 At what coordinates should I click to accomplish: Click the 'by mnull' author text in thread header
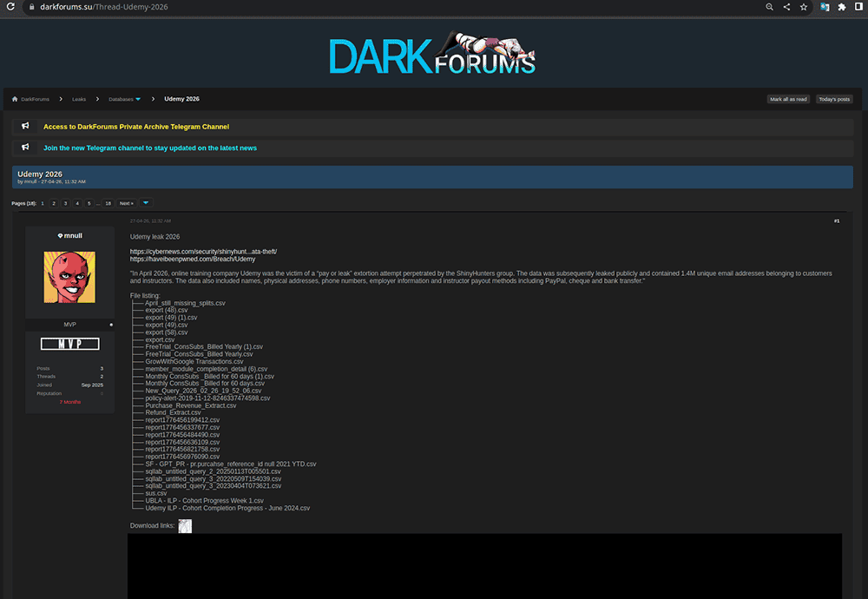(27, 181)
